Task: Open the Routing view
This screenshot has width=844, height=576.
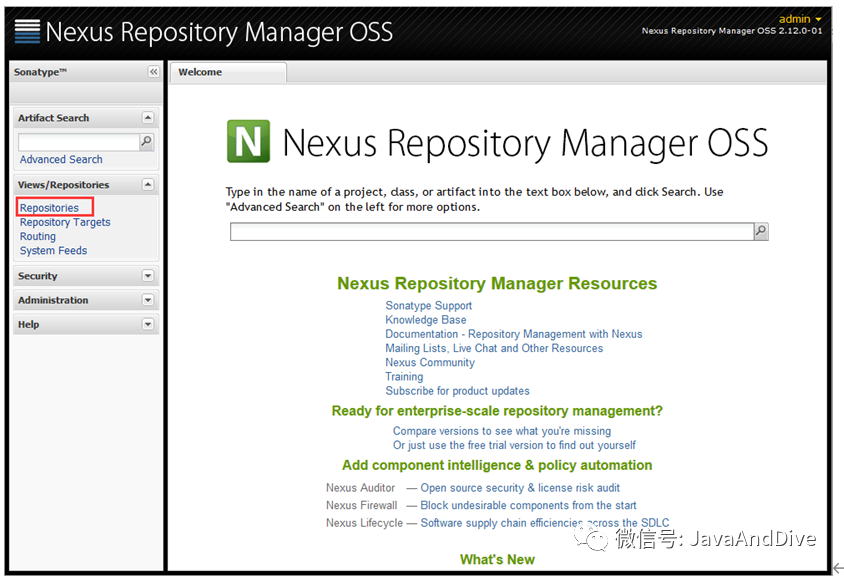Action: click(x=38, y=237)
